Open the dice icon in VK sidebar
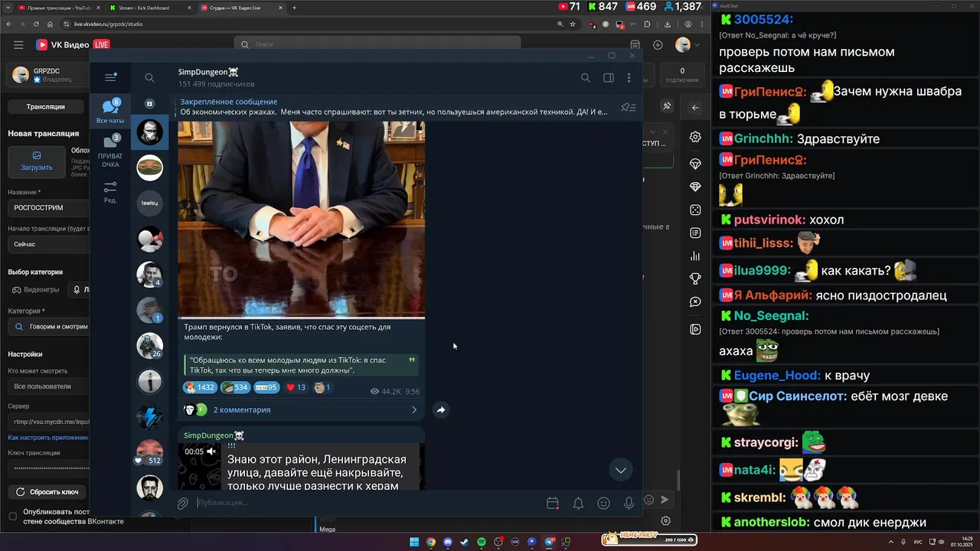Viewport: 980px width, 551px height. (695, 210)
